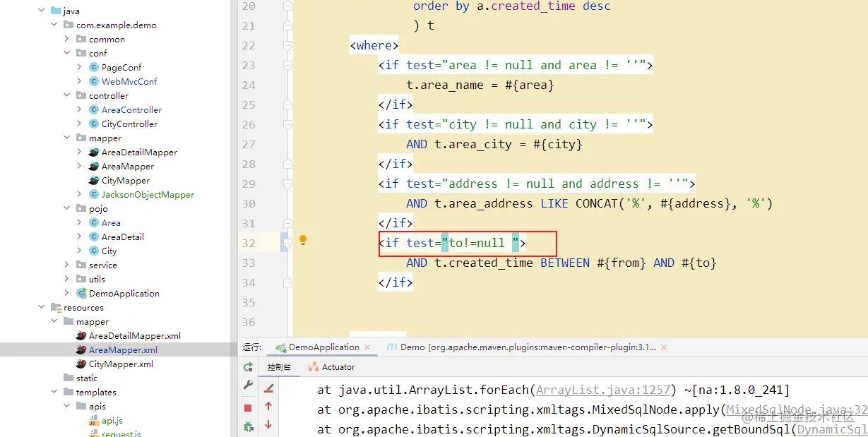The height and width of the screenshot is (437, 868).
Task: Click the debug rerun bug icon
Action: coord(248,426)
